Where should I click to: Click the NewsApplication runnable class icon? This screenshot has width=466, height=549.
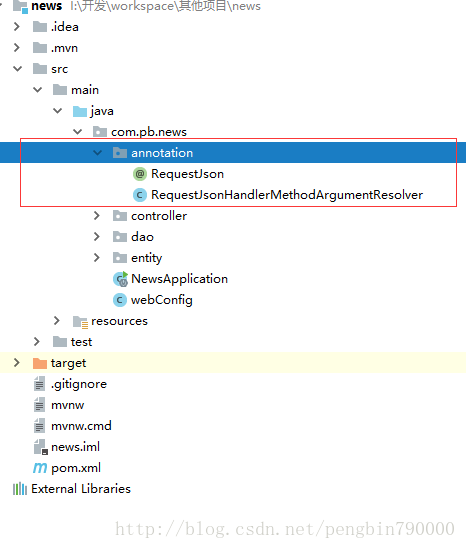(x=120, y=279)
